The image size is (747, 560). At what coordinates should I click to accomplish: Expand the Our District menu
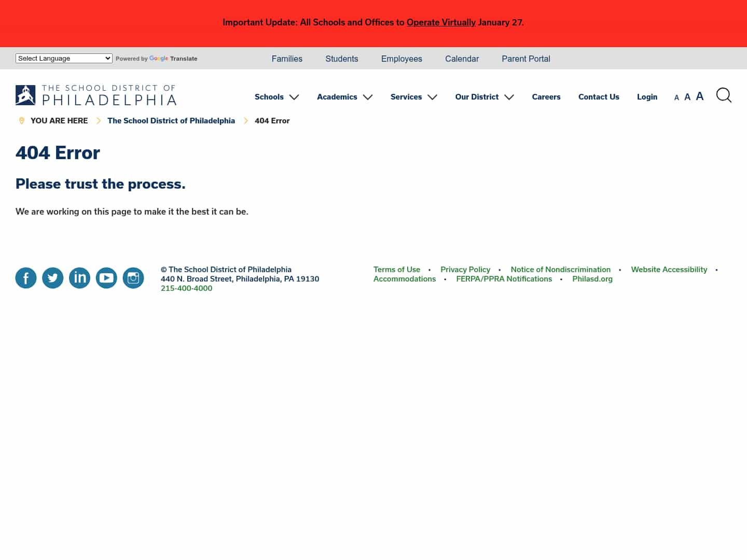pyautogui.click(x=484, y=97)
